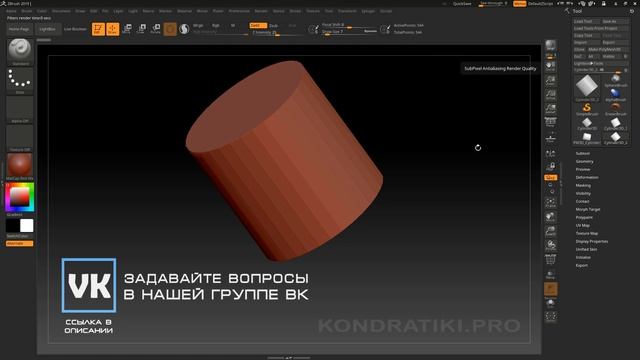Toggle Draw mode button
Screen dimensions: 640x360
coord(113,29)
